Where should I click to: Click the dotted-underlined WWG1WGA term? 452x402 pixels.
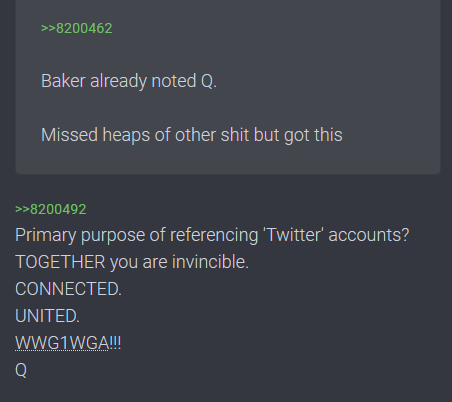click(62, 343)
